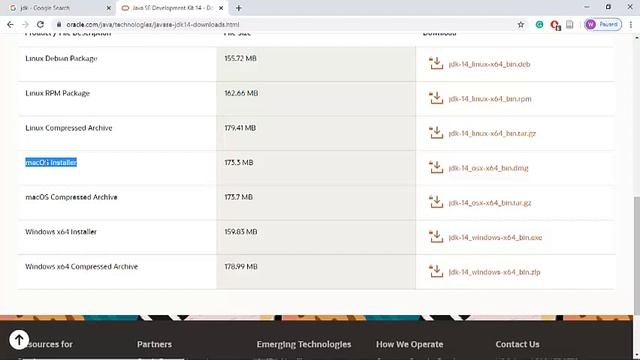Minimize the Chrome window
This screenshot has height=360, width=640.
(587, 7)
